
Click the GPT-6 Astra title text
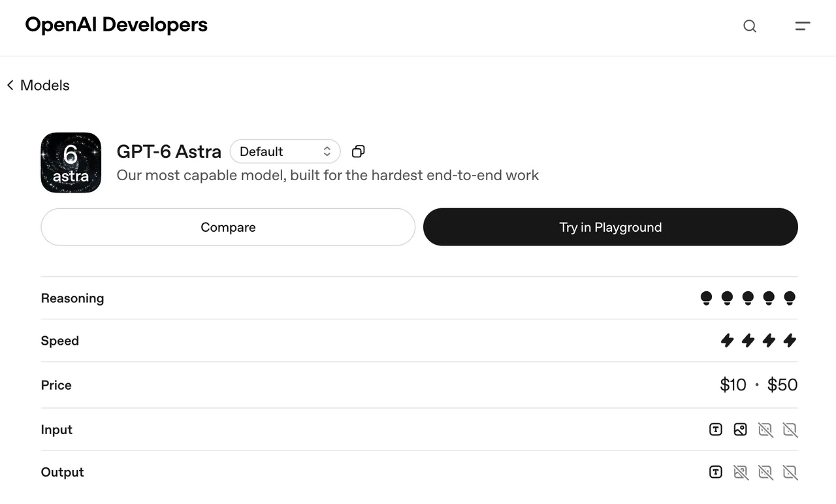pos(169,151)
